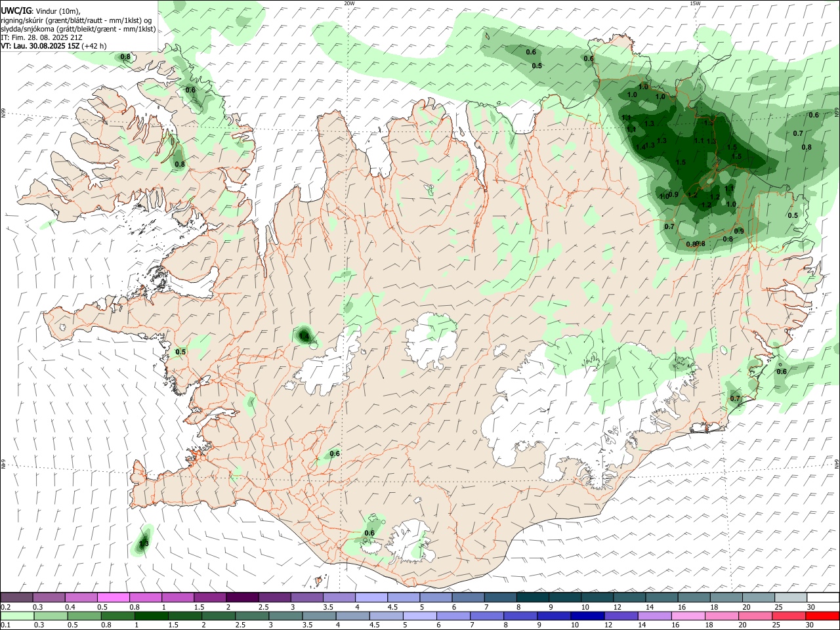Click the 0.5 value on the west coast
This screenshot has width=840, height=630.
coord(180,352)
